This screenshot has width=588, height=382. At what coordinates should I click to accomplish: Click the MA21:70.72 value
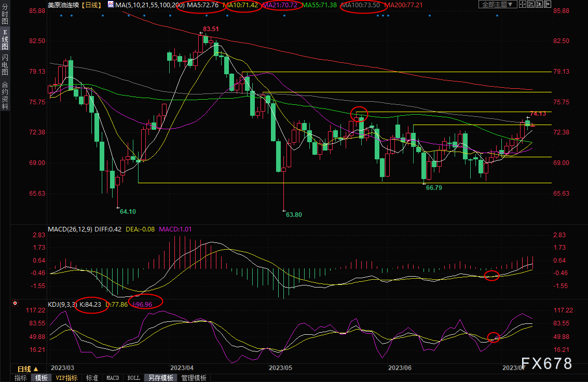coord(280,5)
